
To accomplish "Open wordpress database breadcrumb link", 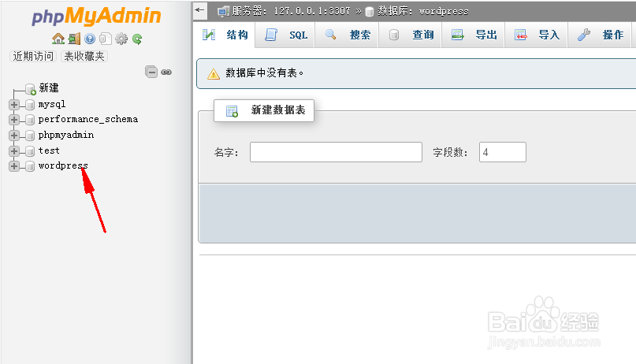I will (x=422, y=11).
